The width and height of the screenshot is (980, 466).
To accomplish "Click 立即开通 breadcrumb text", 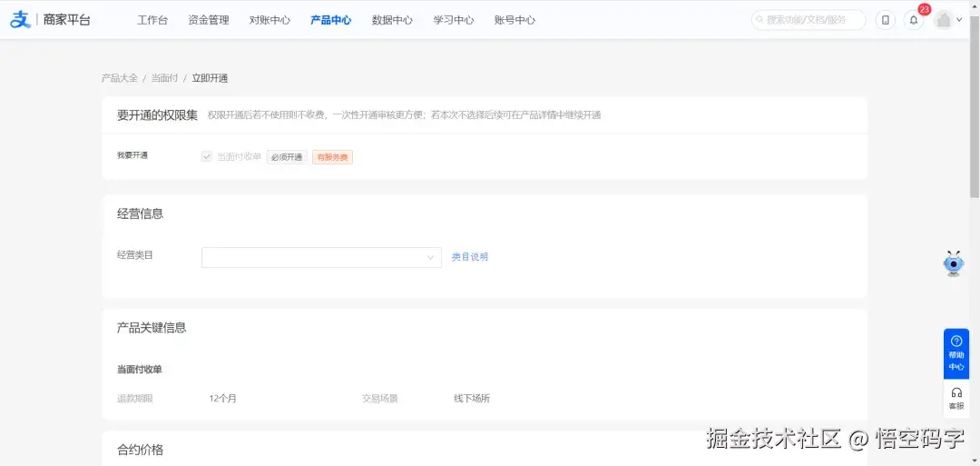I will click(x=210, y=78).
